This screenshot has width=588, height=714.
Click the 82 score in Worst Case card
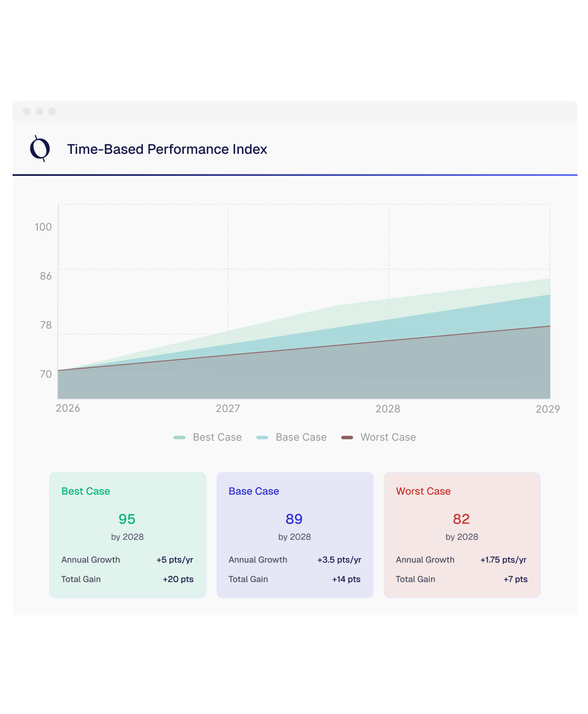461,519
